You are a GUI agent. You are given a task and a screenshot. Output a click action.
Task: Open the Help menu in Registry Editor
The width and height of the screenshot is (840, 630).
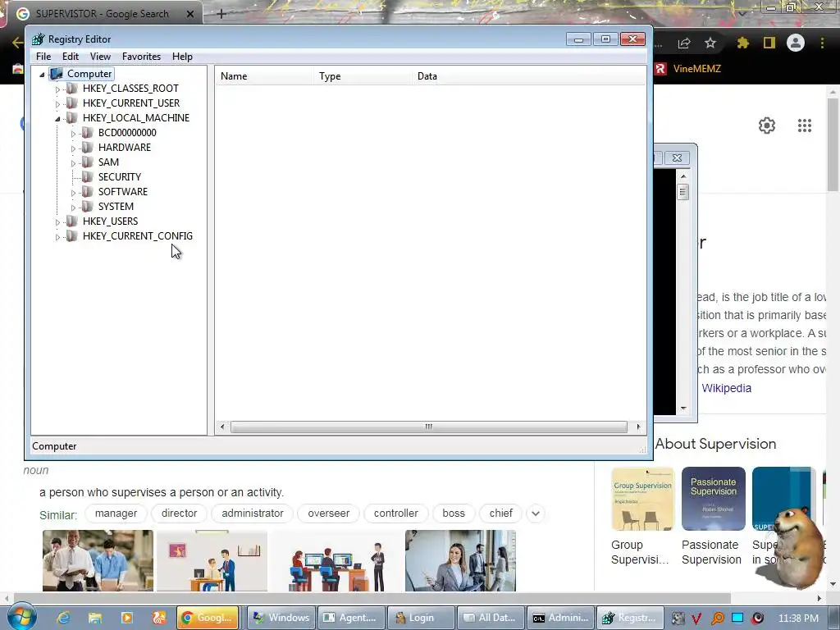click(182, 57)
